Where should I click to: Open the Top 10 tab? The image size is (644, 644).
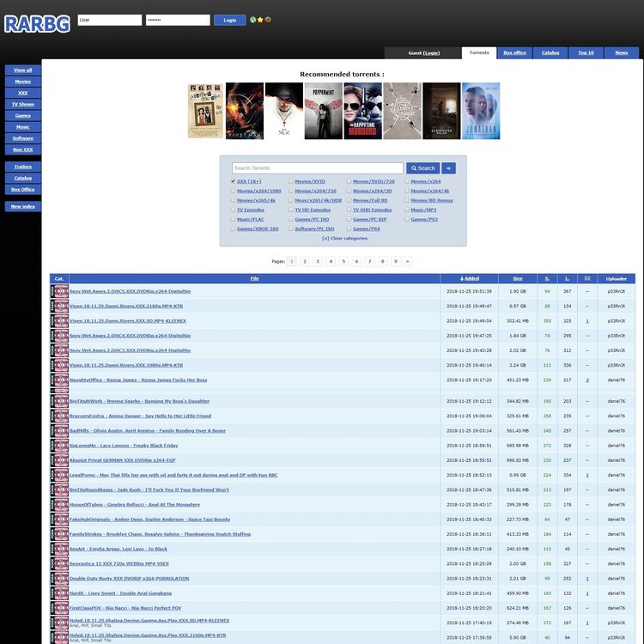pos(586,53)
